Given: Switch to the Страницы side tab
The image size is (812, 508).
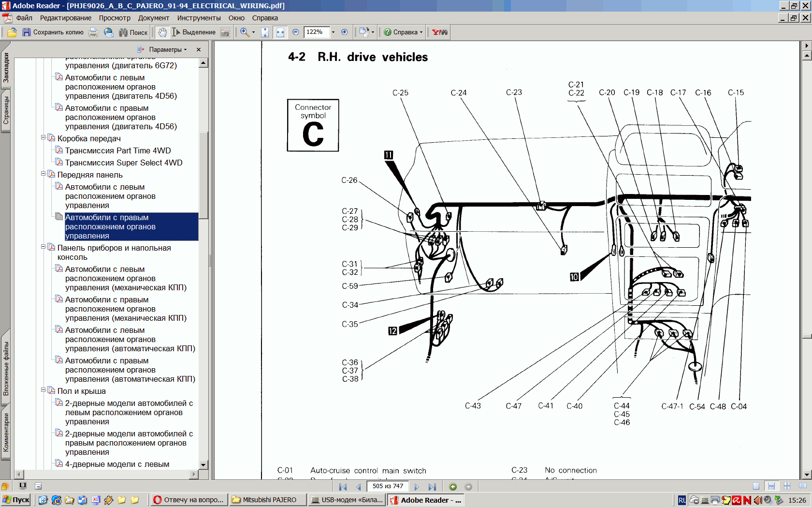Looking at the screenshot, I should point(6,110).
